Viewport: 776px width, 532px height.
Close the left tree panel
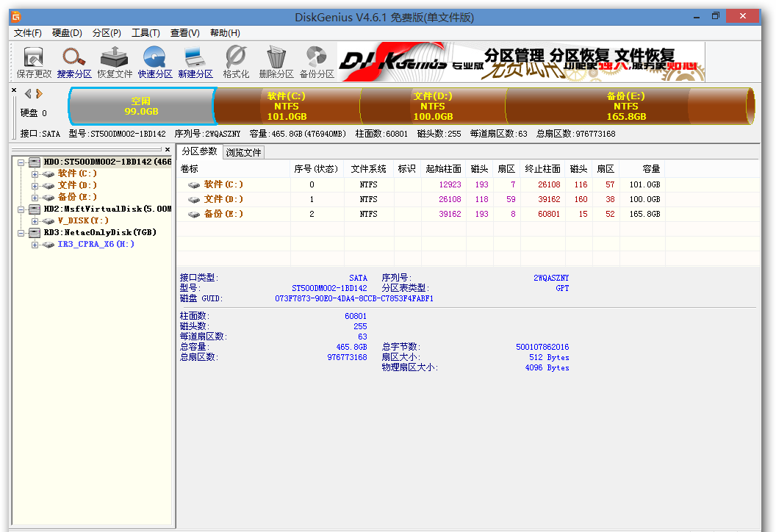168,149
